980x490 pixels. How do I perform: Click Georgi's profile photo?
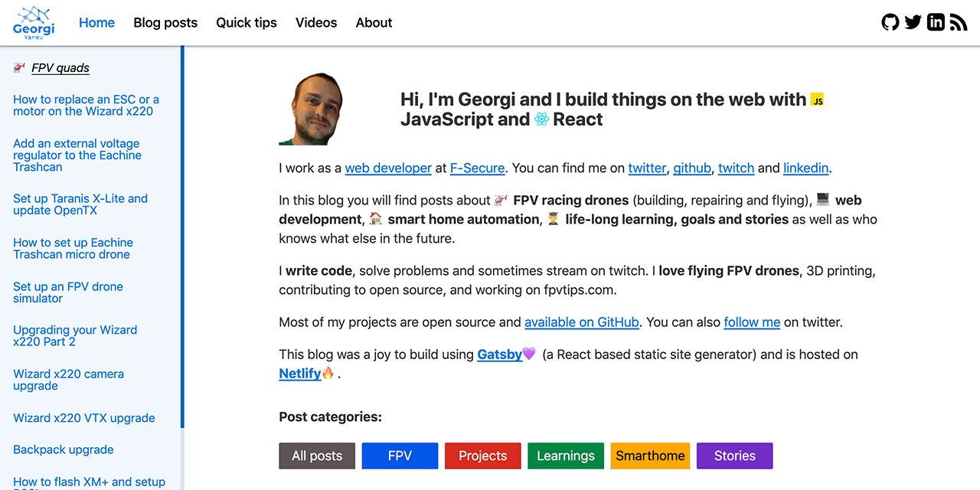tap(314, 108)
